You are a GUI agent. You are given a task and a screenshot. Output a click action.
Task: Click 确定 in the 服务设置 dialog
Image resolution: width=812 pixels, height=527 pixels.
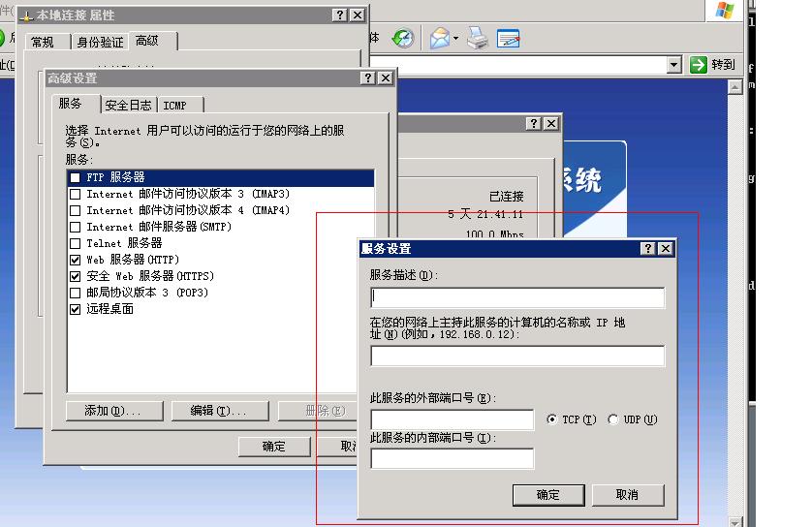coord(548,495)
